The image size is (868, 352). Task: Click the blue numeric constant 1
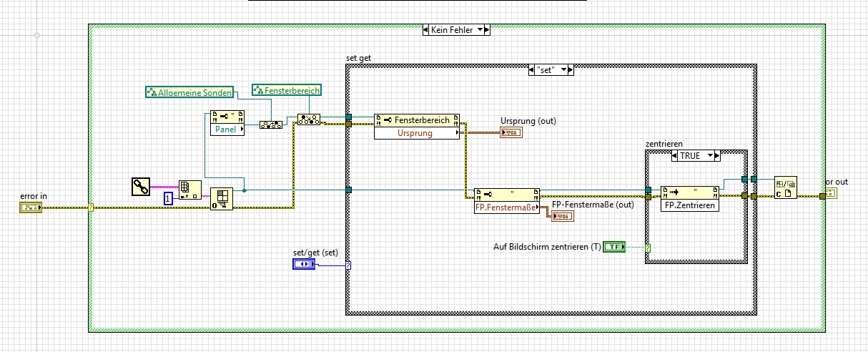pyautogui.click(x=168, y=198)
